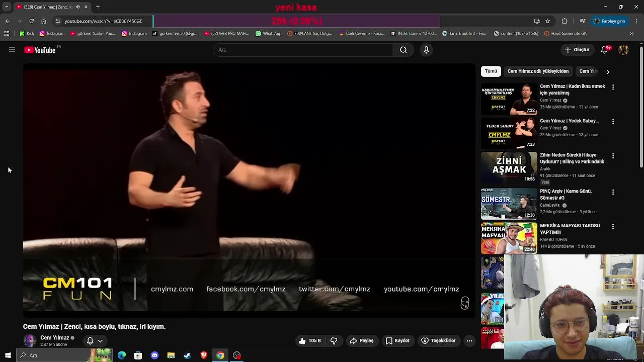Open options for PINÇ Arşiv video
This screenshot has width=644, height=362.
[x=613, y=192]
